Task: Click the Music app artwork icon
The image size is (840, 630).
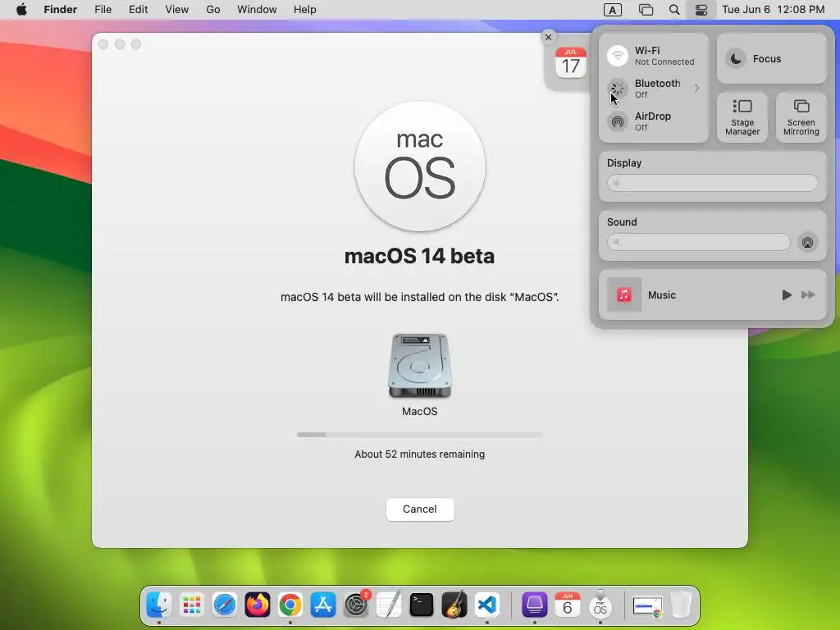Action: coord(623,294)
